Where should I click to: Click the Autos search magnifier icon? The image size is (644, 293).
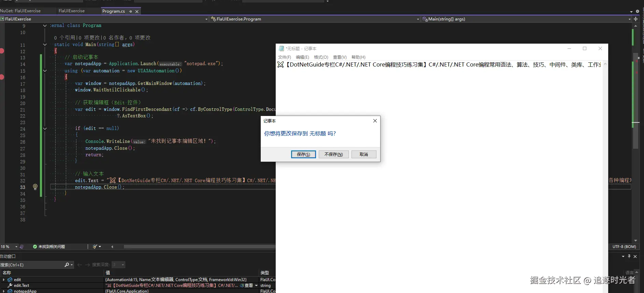pos(67,265)
